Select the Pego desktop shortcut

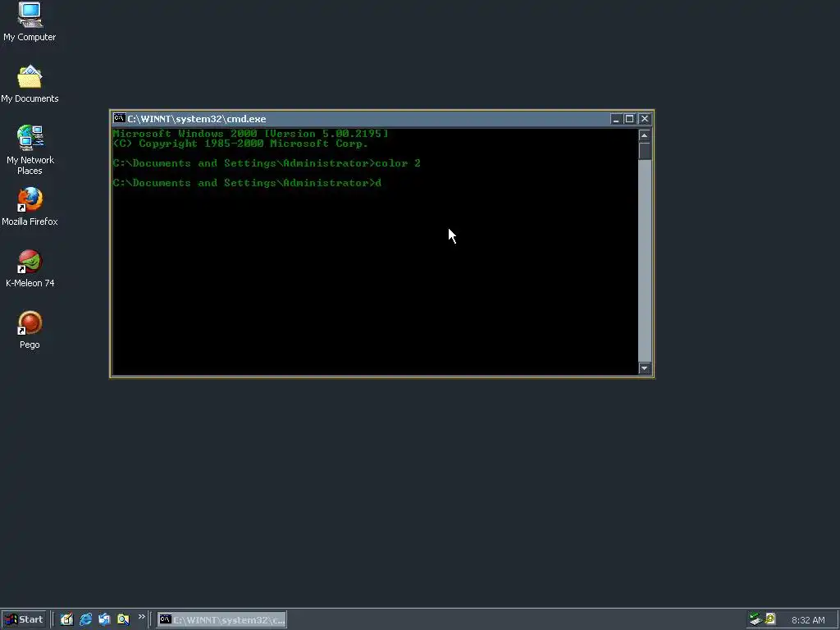(30, 330)
